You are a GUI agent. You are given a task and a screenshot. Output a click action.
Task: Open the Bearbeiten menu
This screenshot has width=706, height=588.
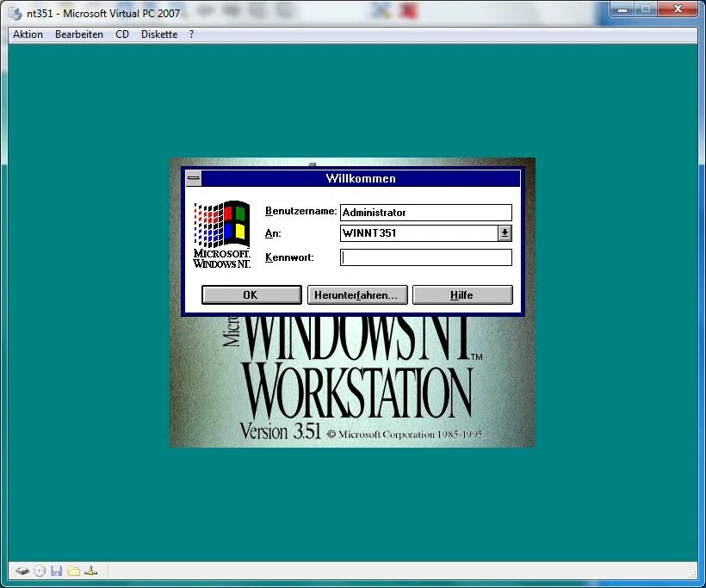coord(78,34)
